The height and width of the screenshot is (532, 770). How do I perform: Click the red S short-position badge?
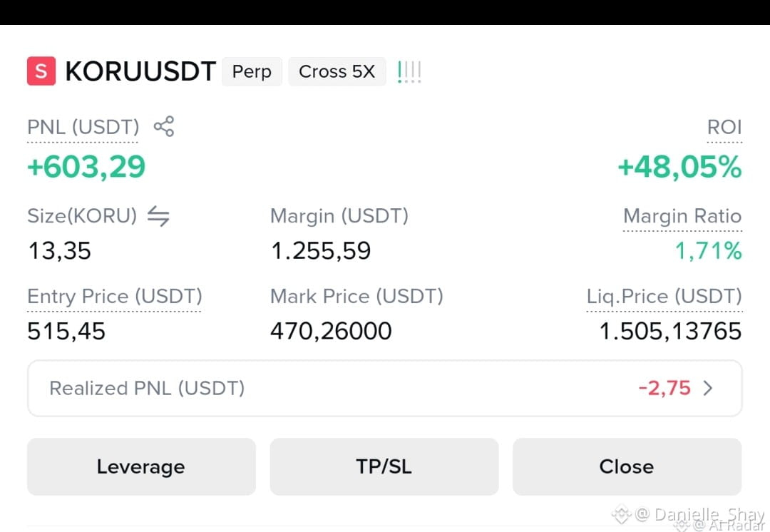[41, 71]
